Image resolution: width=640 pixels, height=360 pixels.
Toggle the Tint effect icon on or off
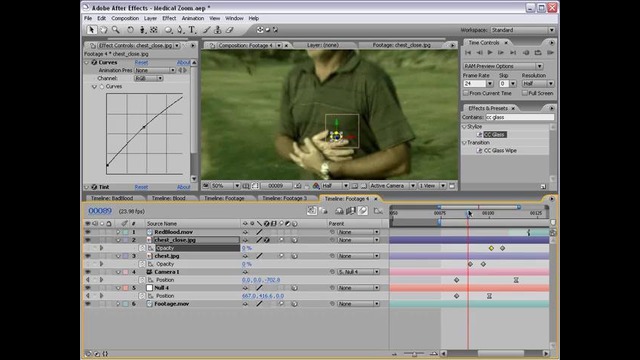[94, 187]
